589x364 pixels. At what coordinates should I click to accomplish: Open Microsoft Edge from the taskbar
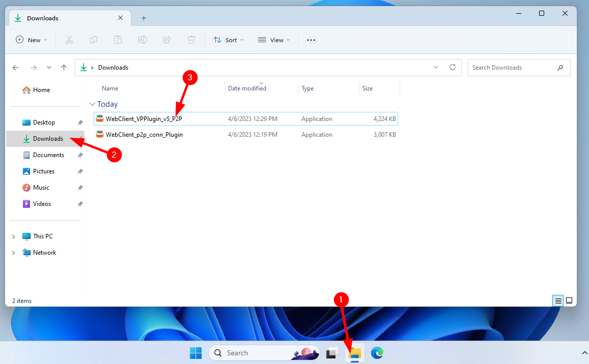point(377,352)
